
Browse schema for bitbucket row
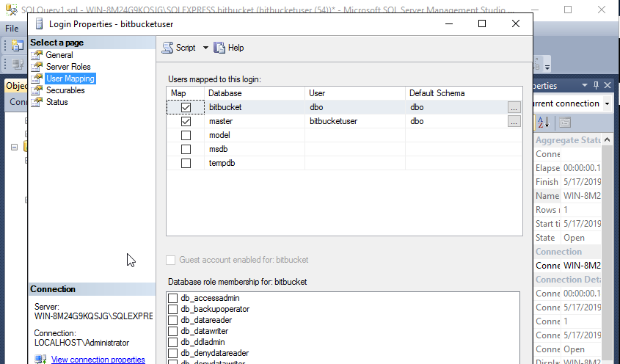[x=514, y=107]
